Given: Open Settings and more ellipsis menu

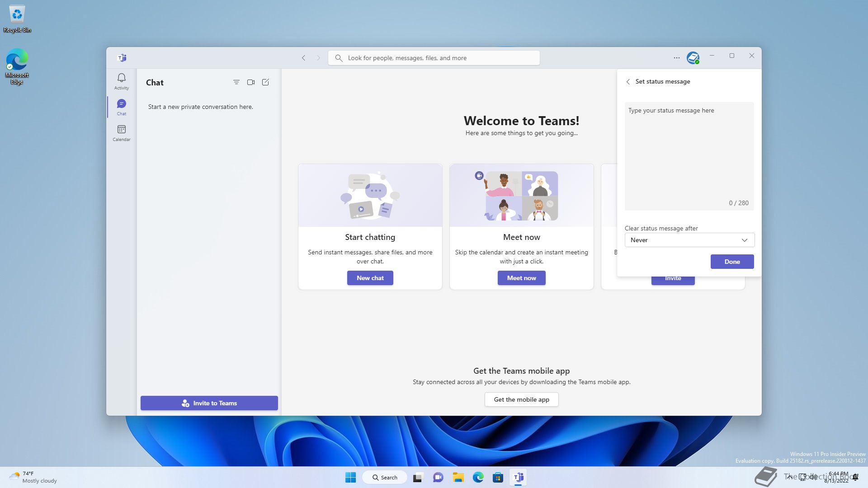Looking at the screenshot, I should pyautogui.click(x=676, y=58).
